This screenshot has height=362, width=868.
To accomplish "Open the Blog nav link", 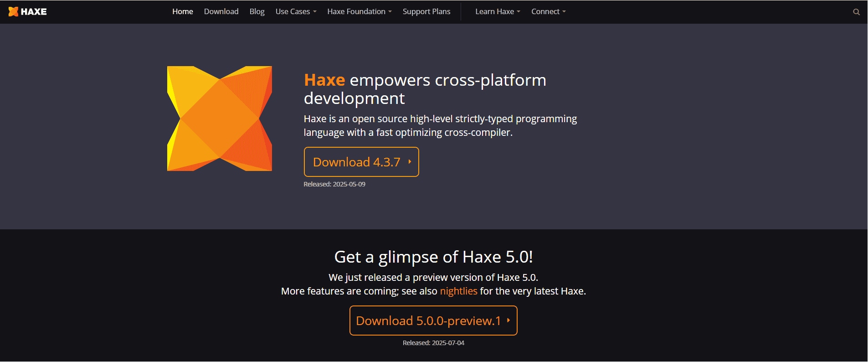I will (x=257, y=11).
